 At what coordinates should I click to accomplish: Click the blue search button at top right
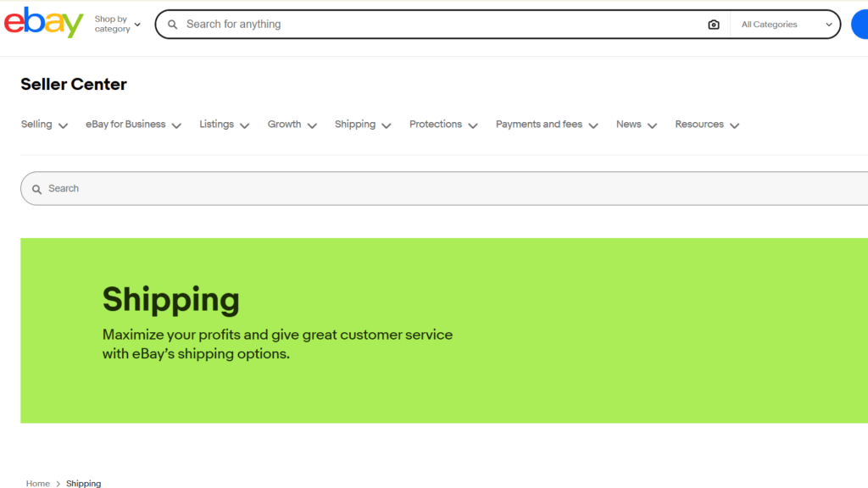[860, 25]
